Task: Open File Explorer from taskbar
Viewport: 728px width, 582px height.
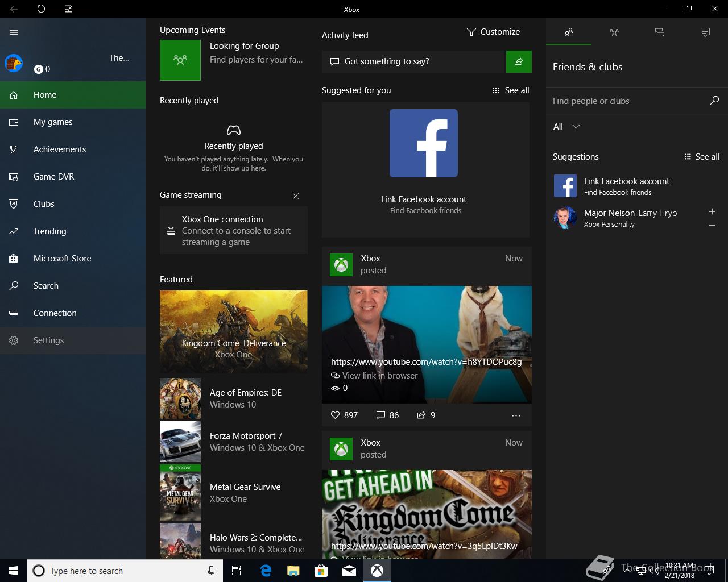Action: click(293, 571)
